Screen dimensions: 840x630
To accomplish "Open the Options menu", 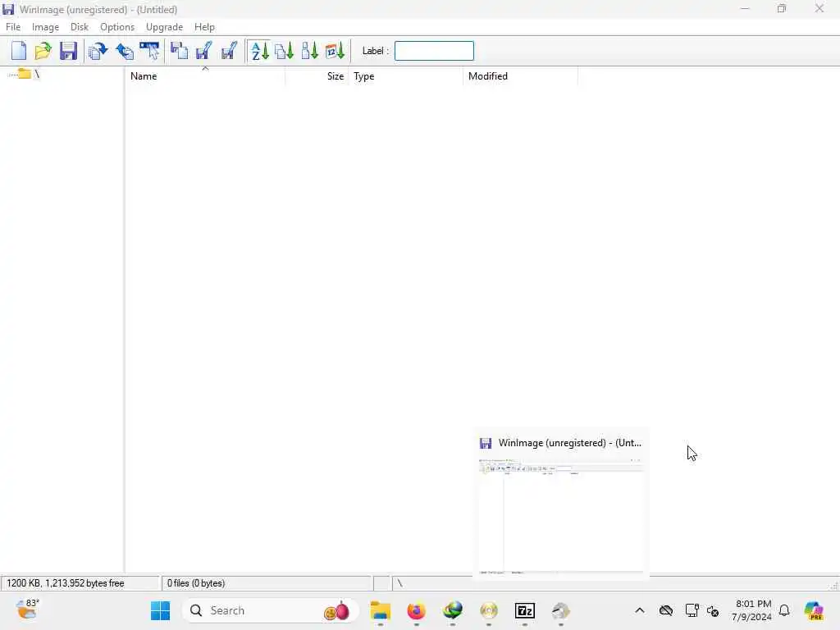I will (x=117, y=27).
